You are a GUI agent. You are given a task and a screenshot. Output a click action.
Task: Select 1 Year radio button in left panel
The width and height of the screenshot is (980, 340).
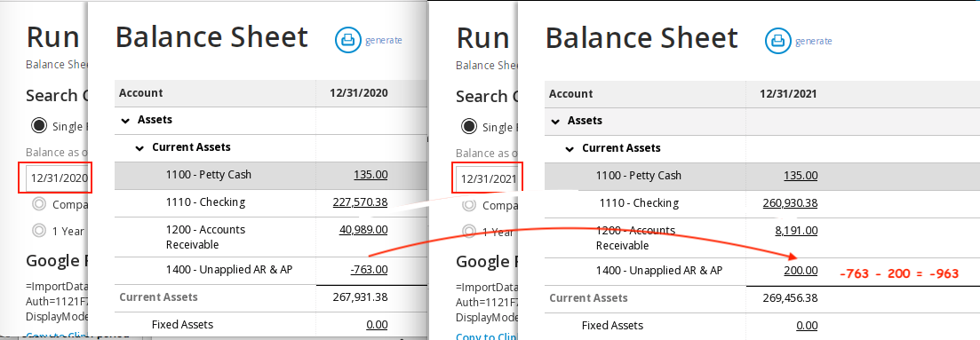coord(39,231)
